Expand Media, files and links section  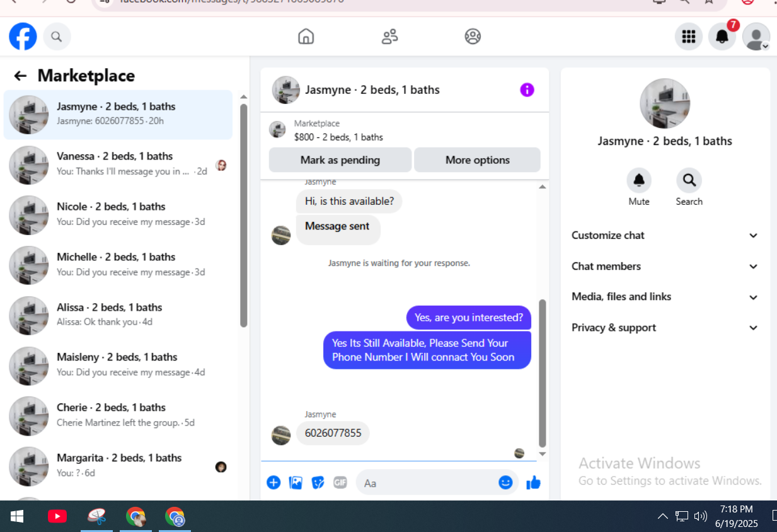pyautogui.click(x=665, y=297)
